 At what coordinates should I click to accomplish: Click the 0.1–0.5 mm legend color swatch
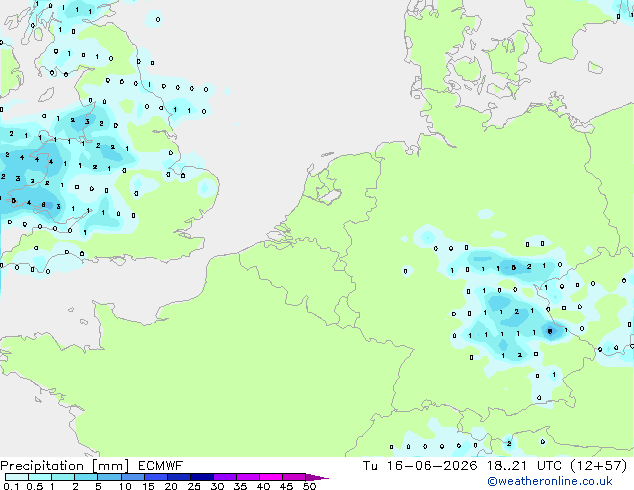tap(17, 477)
